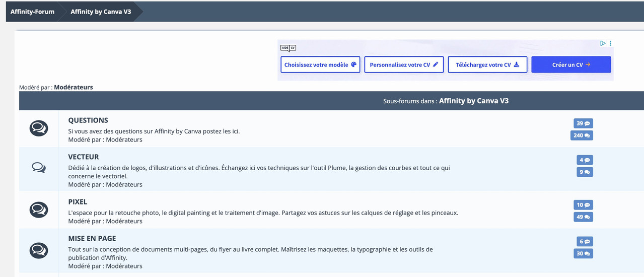Click the MISE EN PAGE forum chat-bubble icon

point(39,250)
